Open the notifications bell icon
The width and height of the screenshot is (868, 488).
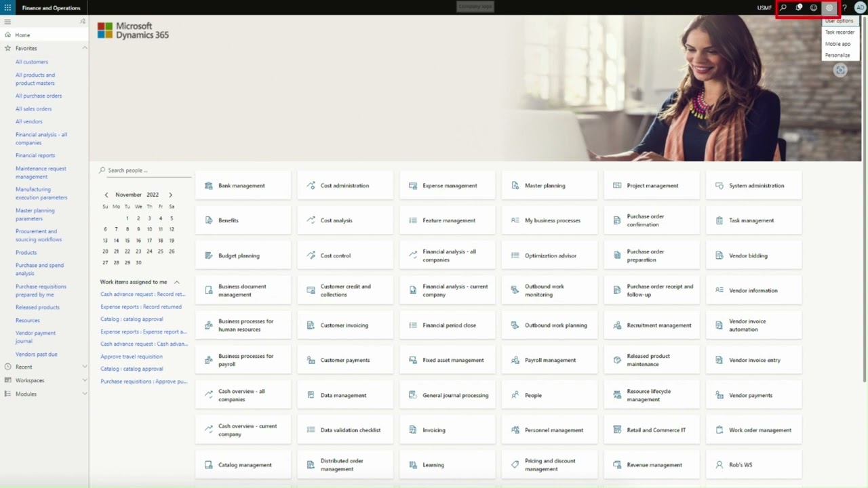tap(799, 7)
